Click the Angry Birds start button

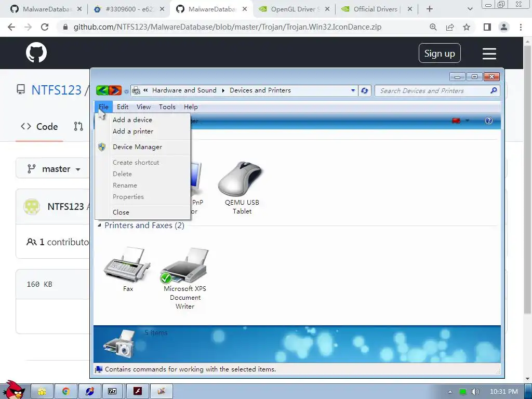point(14,390)
